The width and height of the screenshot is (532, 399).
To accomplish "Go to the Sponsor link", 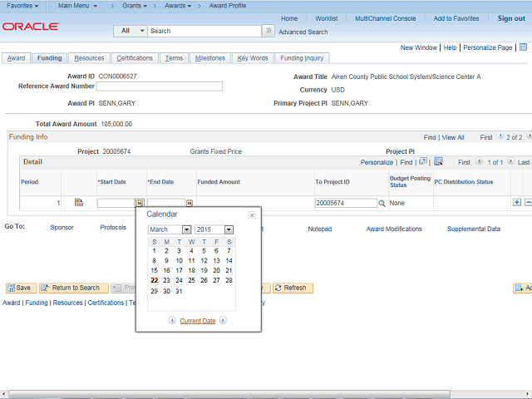I will coord(62,227).
